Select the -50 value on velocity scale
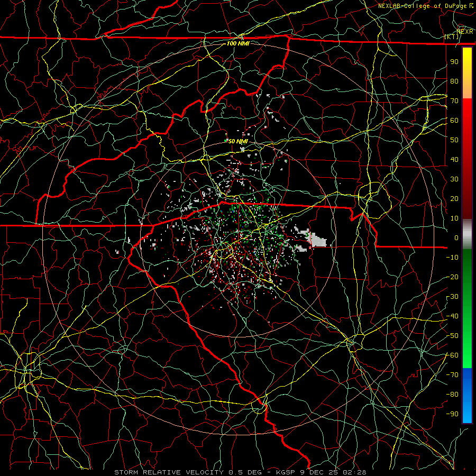Image resolution: width=476 pixels, height=476 pixels. click(x=452, y=336)
